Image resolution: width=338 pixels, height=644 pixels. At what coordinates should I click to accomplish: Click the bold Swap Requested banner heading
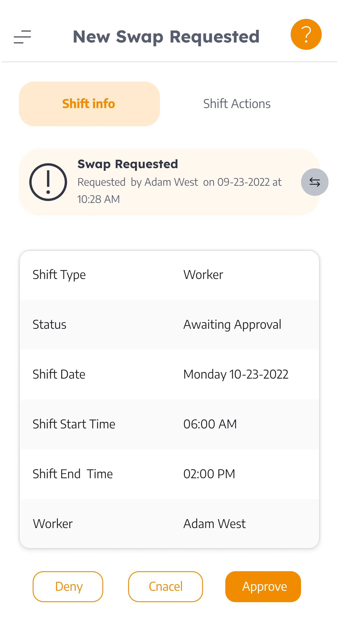(128, 164)
